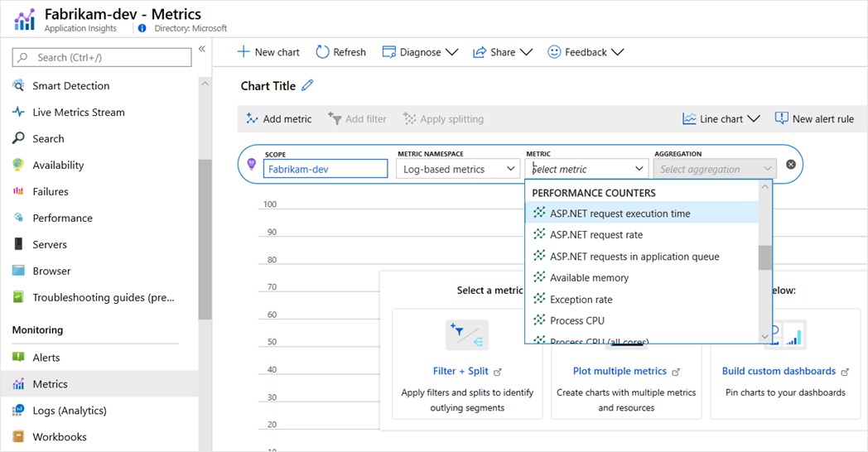Click the Build custom dashboards link
The image size is (868, 452).
tap(779, 371)
